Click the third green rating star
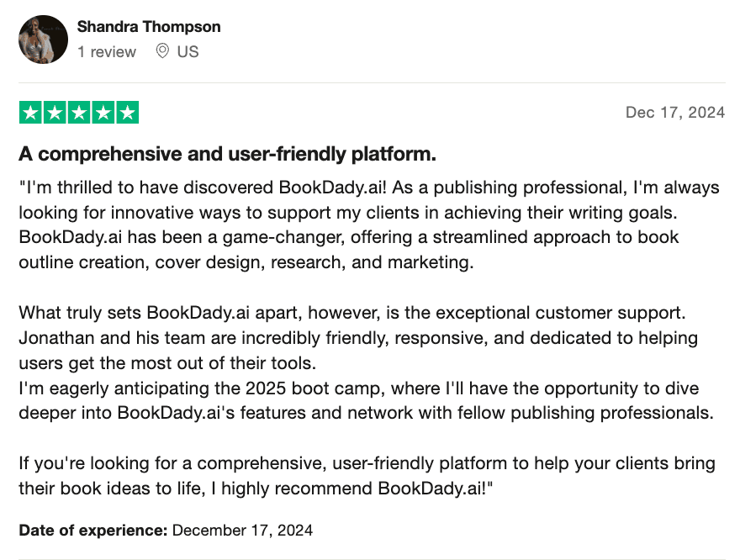 79,113
